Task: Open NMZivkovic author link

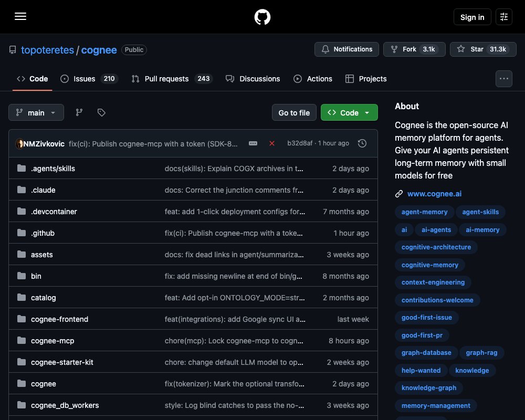Action: click(x=44, y=144)
